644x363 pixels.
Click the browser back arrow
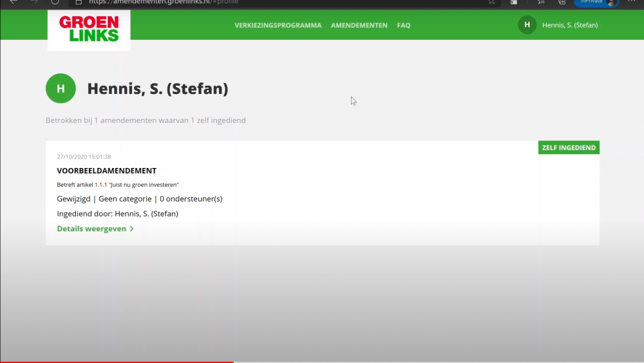(13, 2)
